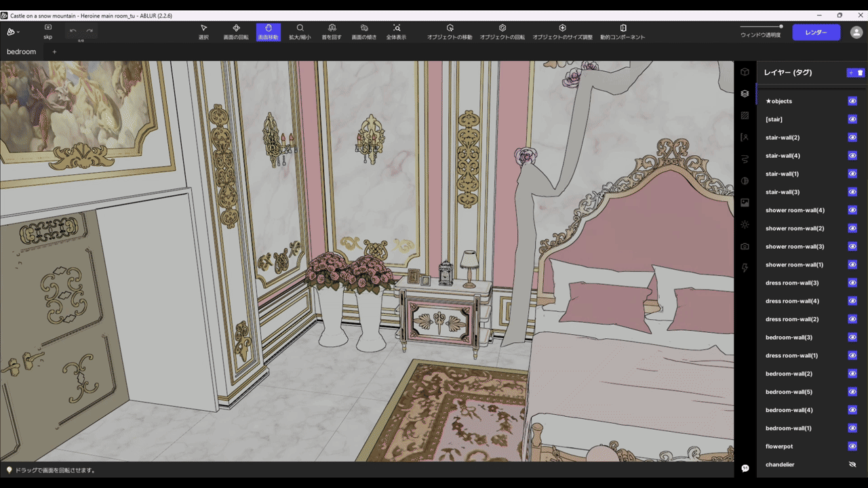The image size is (868, 488).
Task: Pick the 拡大/縮小 zoom tool
Action: click(300, 32)
